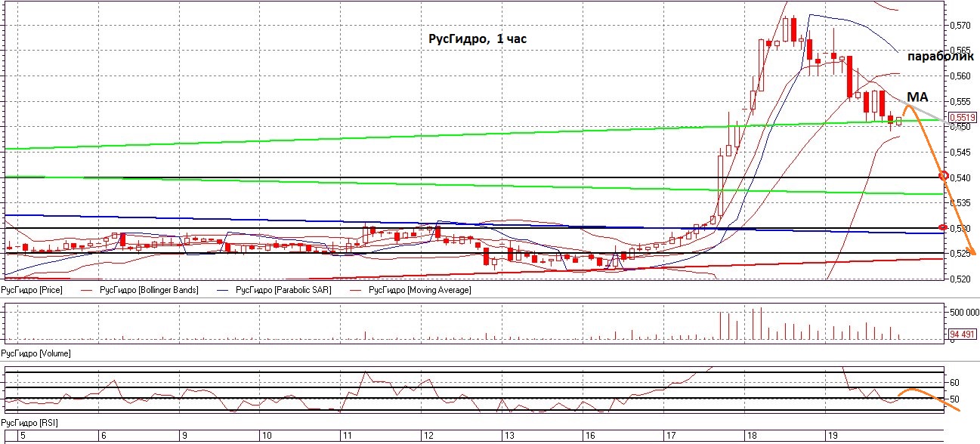Click the 60 level on RSI axis
Viewport: 980px width, 444px height.
pos(954,382)
